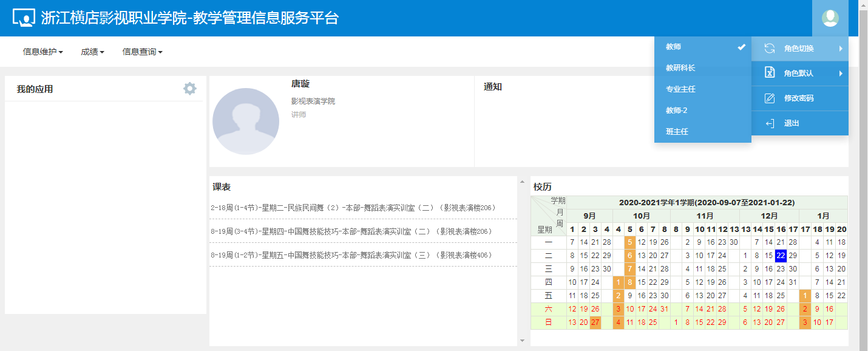Open the 信息维护 dropdown menu
This screenshot has width=868, height=351.
(x=42, y=52)
